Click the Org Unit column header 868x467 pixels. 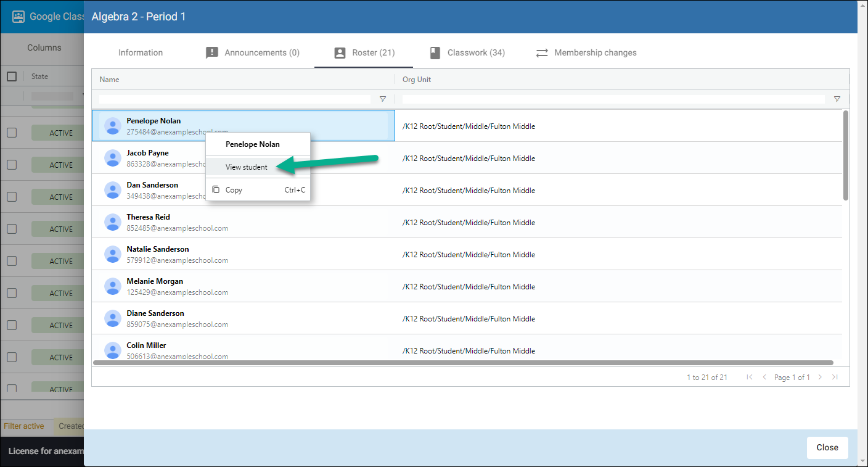tap(621, 79)
